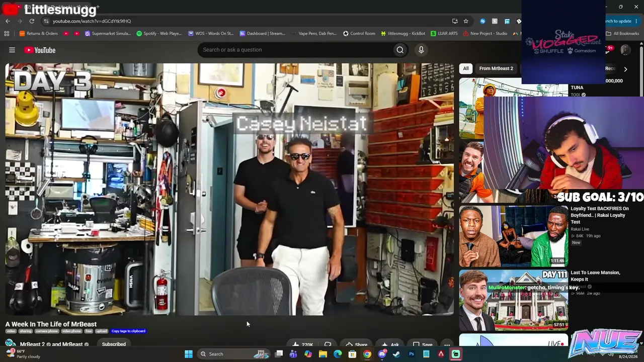Click the YouTube search magnifier button
The width and height of the screenshot is (644, 362).
(400, 50)
